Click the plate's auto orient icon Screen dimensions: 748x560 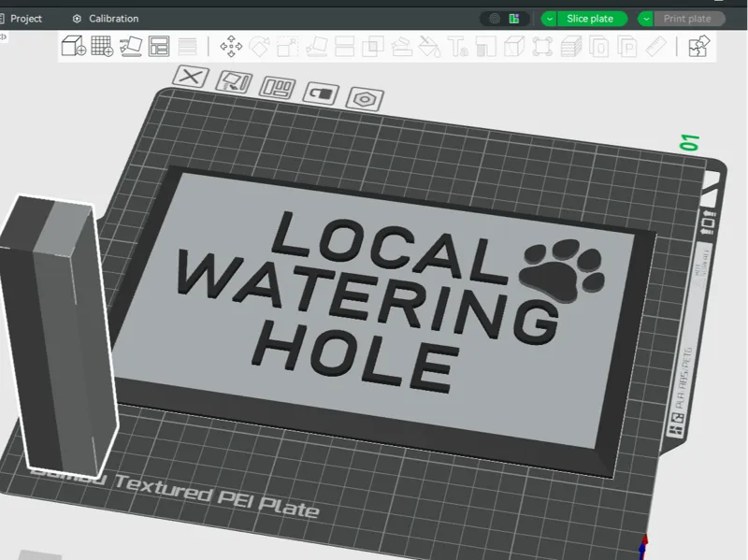[234, 82]
